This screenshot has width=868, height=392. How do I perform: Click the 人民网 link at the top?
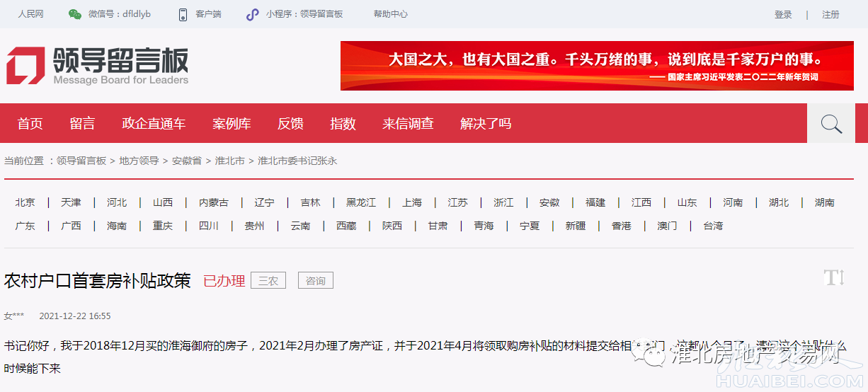(31, 14)
